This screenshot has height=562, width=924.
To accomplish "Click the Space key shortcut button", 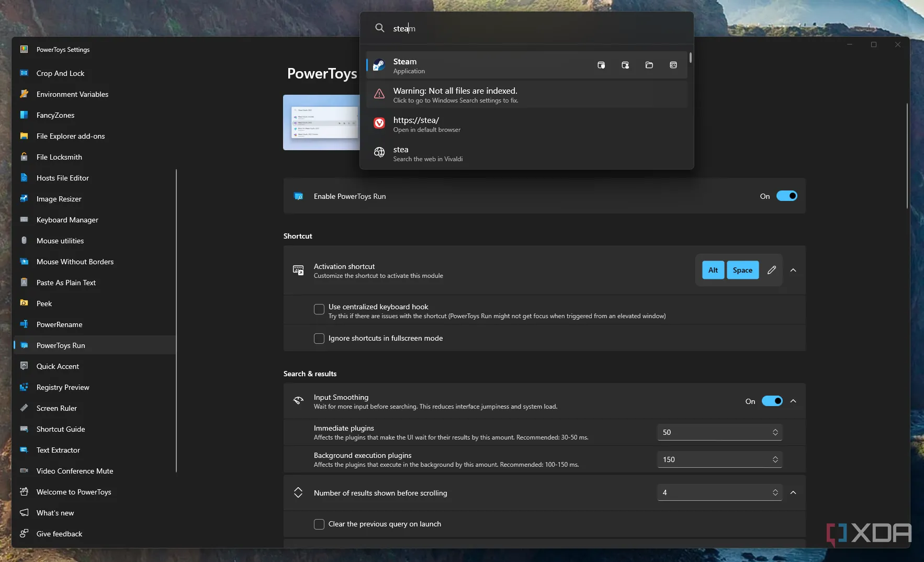I will (742, 270).
